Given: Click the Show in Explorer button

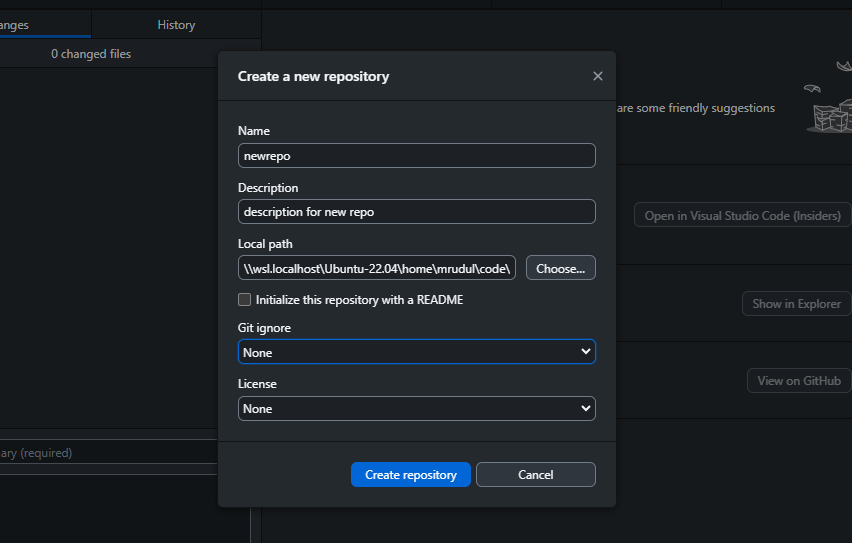Looking at the screenshot, I should (x=797, y=304).
